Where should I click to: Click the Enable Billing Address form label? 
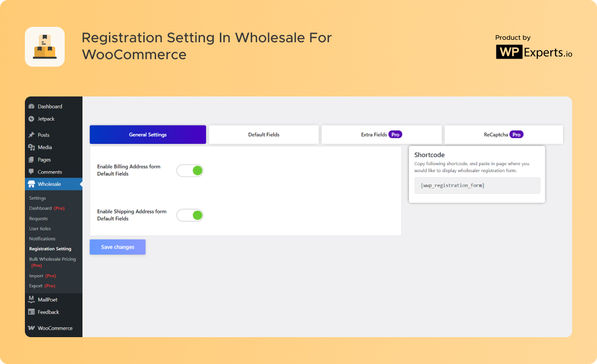tap(129, 170)
